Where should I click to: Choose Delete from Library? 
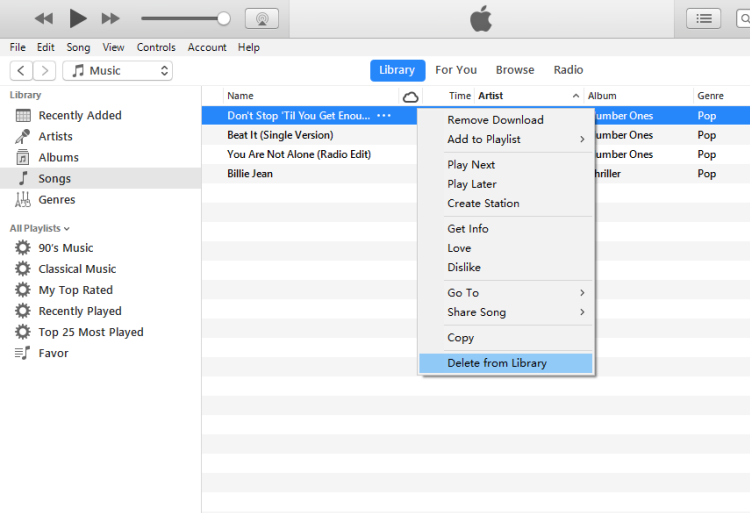pyautogui.click(x=506, y=363)
